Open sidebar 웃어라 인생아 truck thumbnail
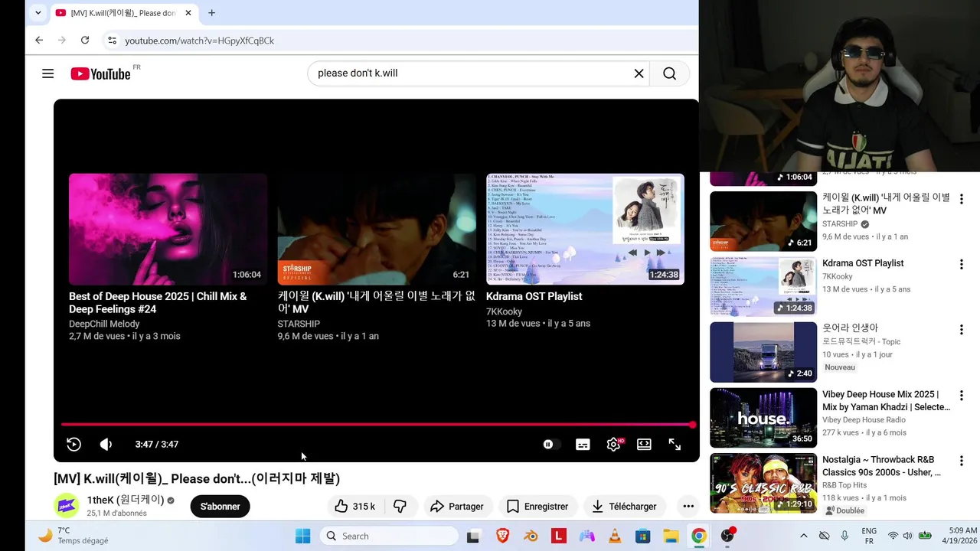Image resolution: width=980 pixels, height=551 pixels. coord(763,352)
